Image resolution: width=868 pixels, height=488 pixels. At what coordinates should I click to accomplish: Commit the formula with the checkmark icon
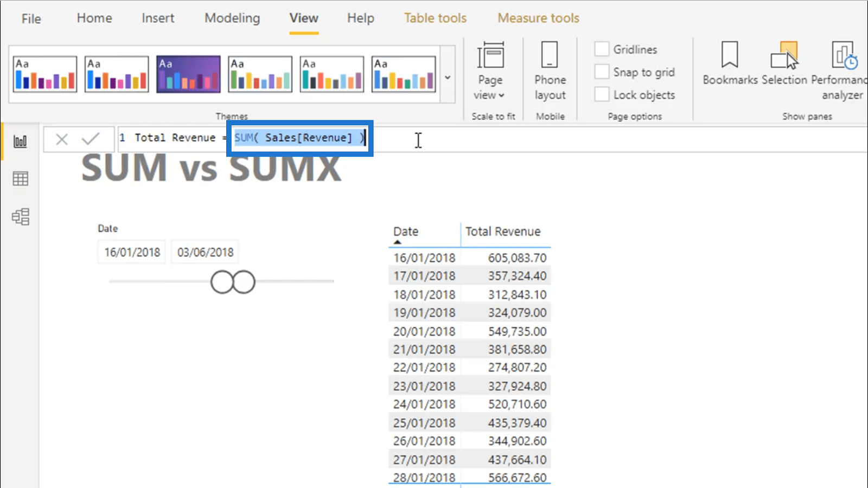tap(91, 139)
